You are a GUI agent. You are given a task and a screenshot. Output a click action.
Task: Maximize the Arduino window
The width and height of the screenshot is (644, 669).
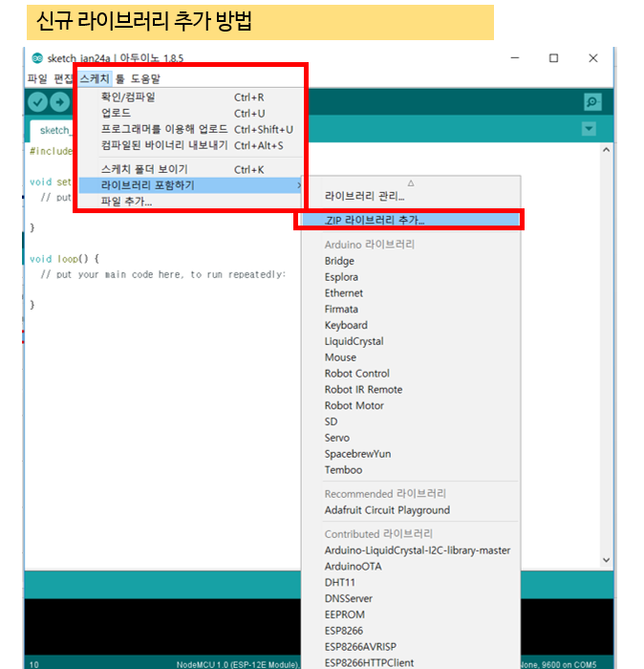point(553,58)
